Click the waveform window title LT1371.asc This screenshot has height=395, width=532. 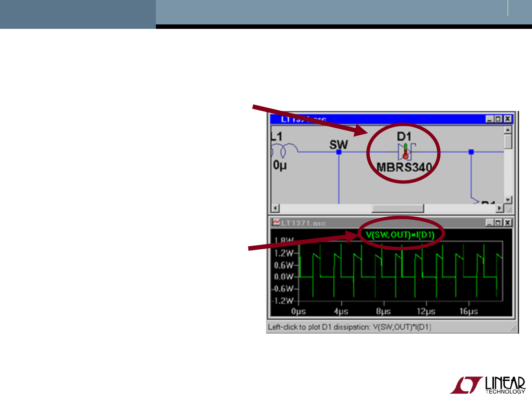[x=304, y=223]
